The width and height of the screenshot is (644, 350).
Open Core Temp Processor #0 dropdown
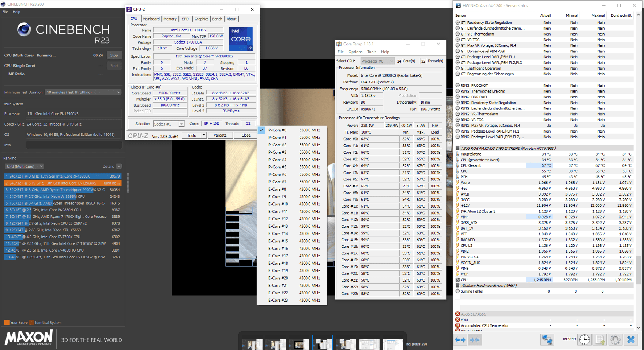tap(377, 61)
